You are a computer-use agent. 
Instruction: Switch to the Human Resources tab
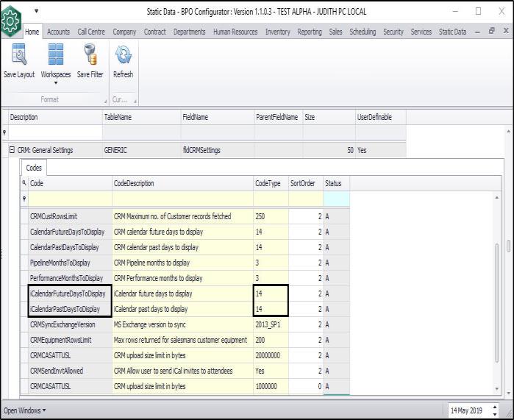click(236, 32)
